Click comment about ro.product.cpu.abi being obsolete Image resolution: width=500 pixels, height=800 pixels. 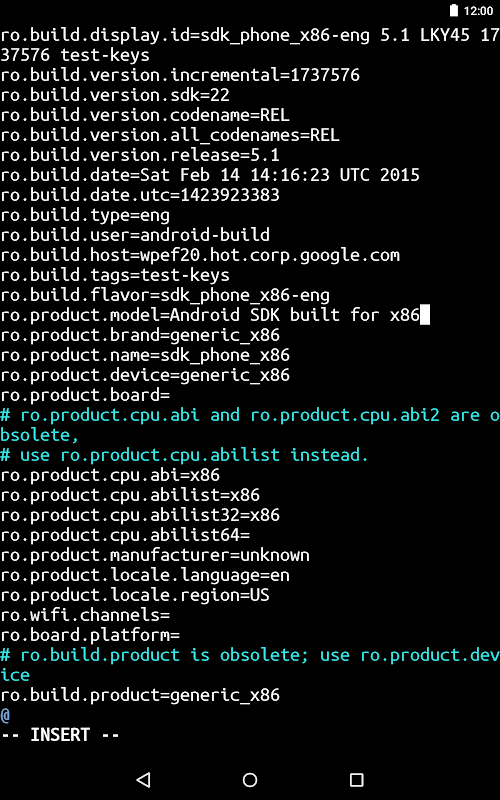click(250, 425)
